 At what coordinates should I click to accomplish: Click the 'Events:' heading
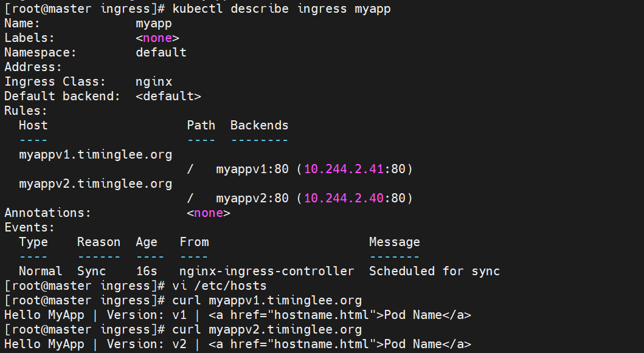[29, 227]
